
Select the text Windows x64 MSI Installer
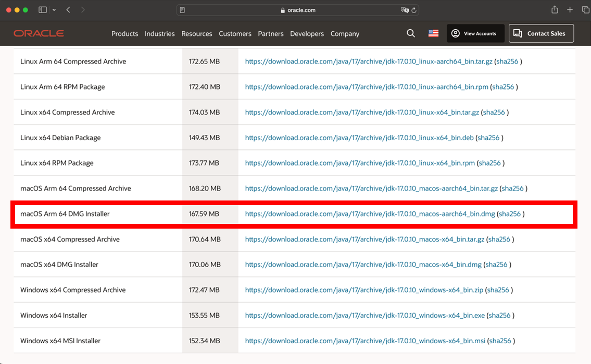point(60,341)
